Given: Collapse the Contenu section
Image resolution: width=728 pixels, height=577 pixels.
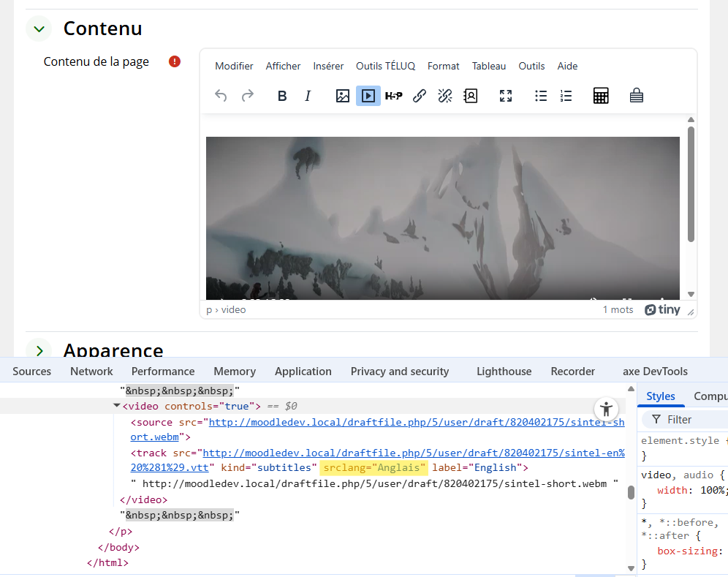Looking at the screenshot, I should pyautogui.click(x=39, y=29).
